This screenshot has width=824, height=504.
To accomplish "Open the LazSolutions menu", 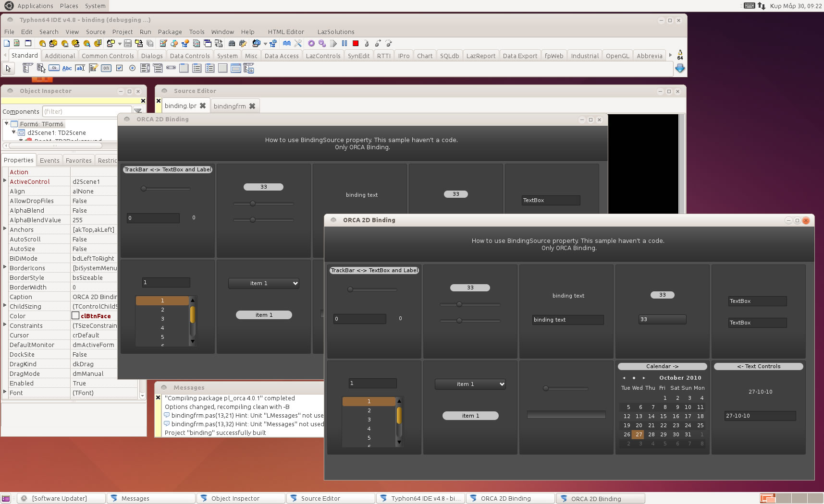I will (x=336, y=32).
